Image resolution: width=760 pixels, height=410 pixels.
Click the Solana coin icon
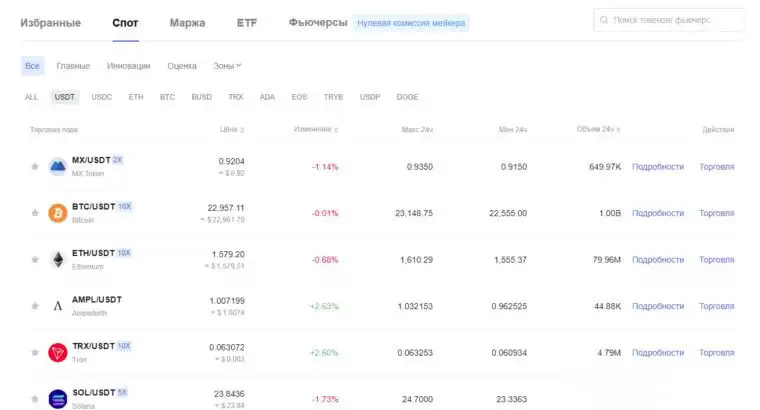tap(57, 398)
